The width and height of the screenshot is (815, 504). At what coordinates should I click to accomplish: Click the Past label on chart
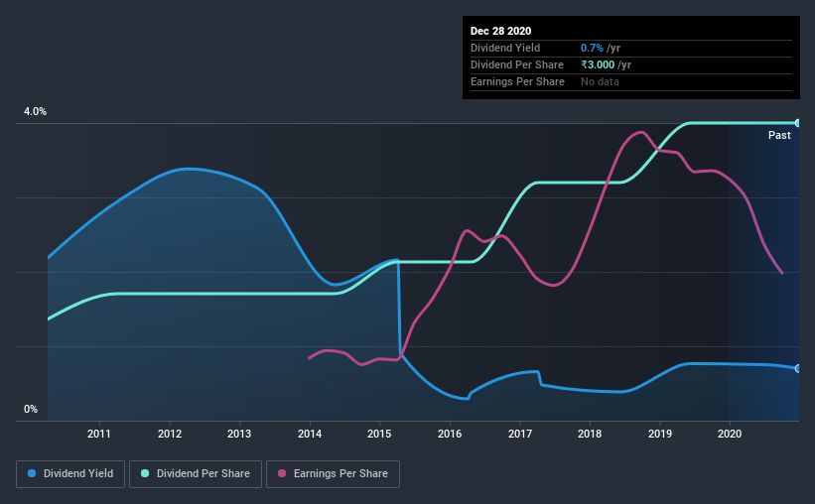point(779,135)
